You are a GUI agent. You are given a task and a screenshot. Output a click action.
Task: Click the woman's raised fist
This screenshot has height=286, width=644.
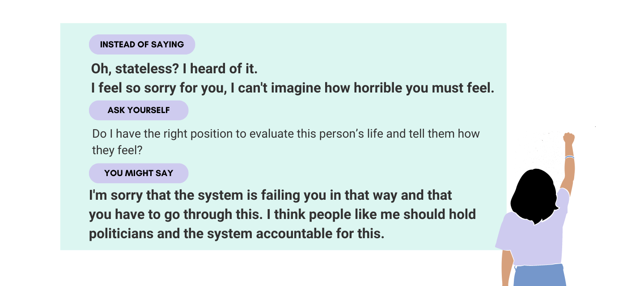coord(569,138)
